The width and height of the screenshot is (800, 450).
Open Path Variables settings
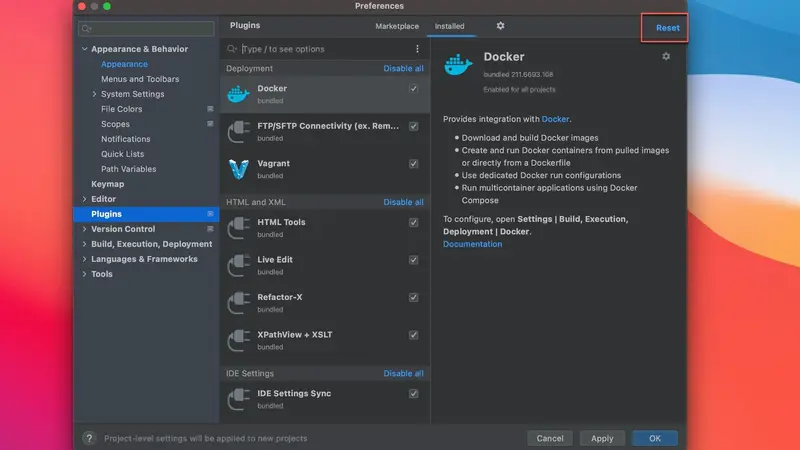pyautogui.click(x=129, y=169)
